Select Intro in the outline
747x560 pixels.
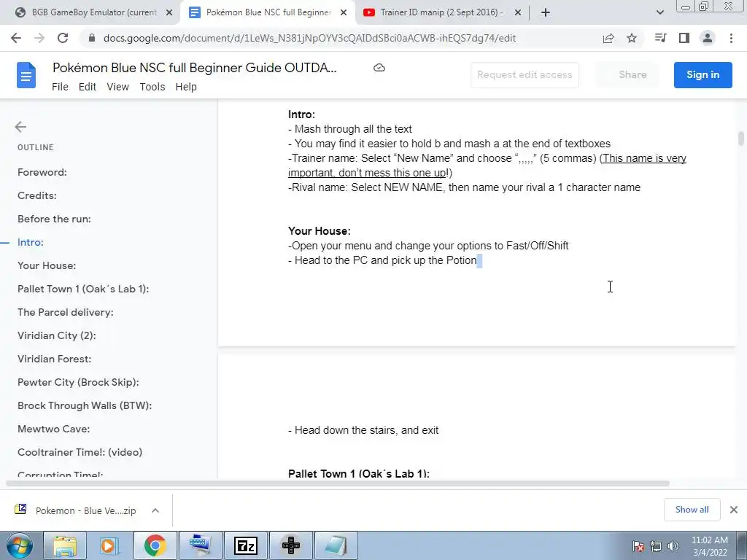tap(31, 242)
